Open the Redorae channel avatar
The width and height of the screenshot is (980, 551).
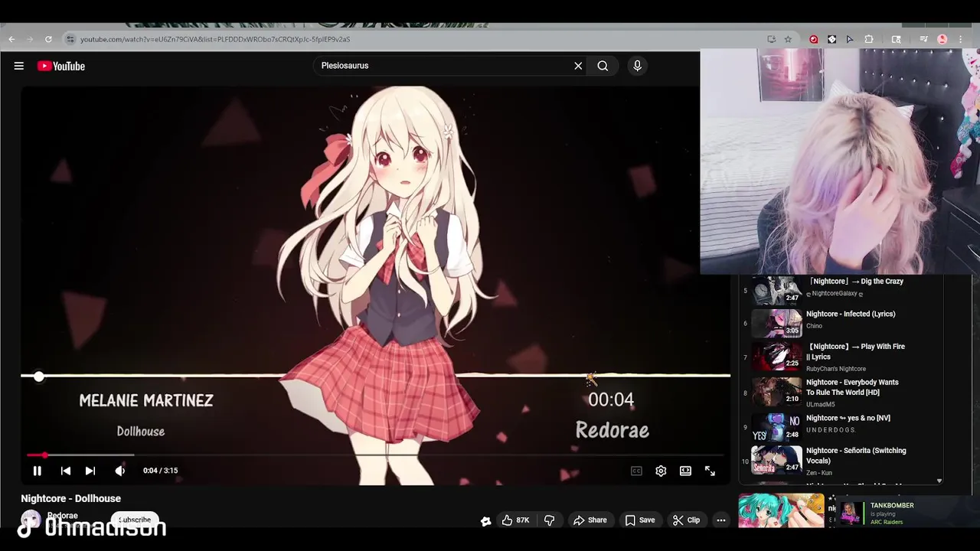pyautogui.click(x=31, y=520)
